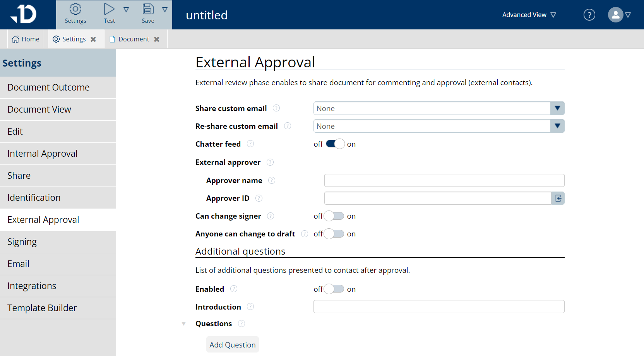Turn on the Anyone can change to draft toggle
Viewport: 644px width, 356px height.
tap(334, 234)
